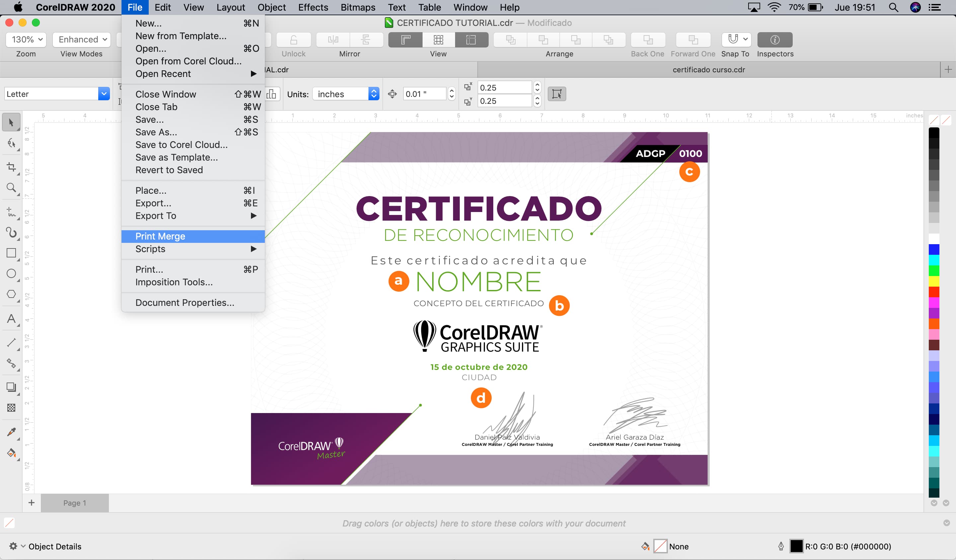The height and width of the screenshot is (560, 956).
Task: Increase duplicate distance Y stepper
Action: [x=537, y=98]
